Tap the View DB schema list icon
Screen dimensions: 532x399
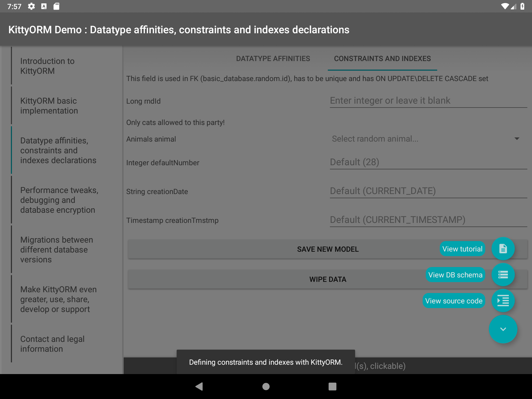click(503, 275)
